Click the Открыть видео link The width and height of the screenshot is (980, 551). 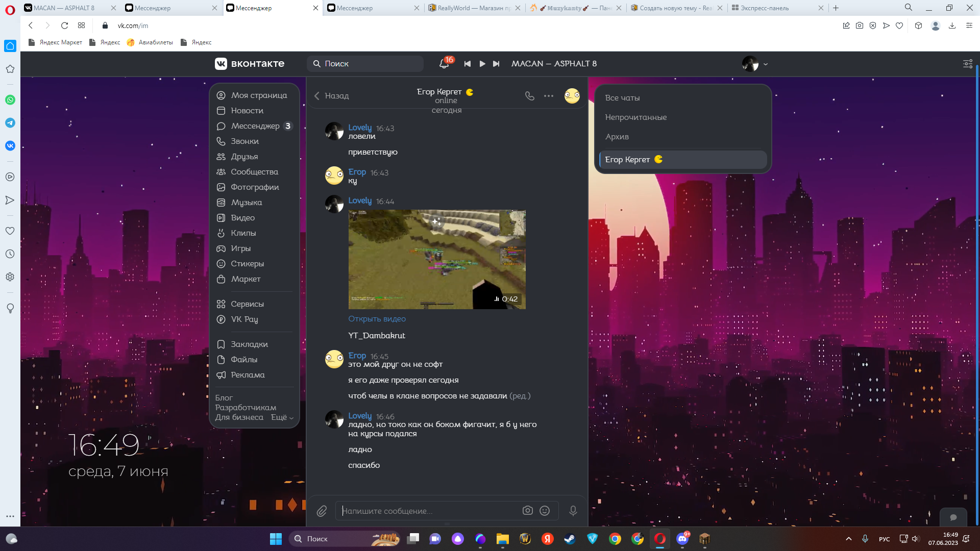click(x=377, y=319)
